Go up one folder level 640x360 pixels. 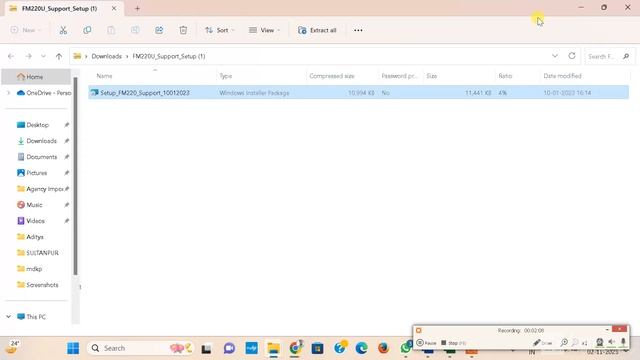click(59, 56)
